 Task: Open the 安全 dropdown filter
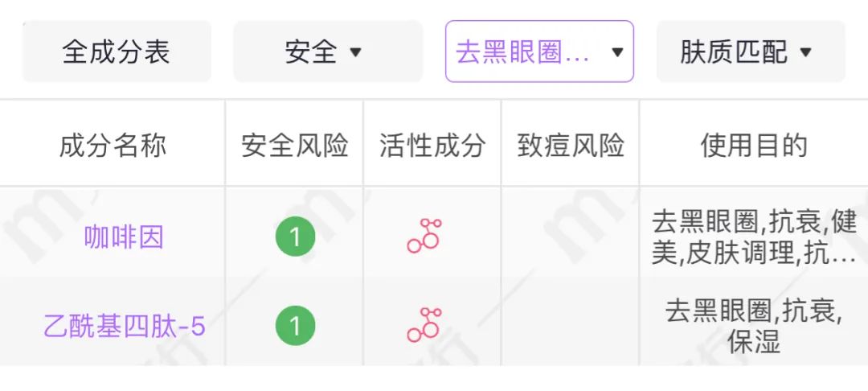click(328, 51)
